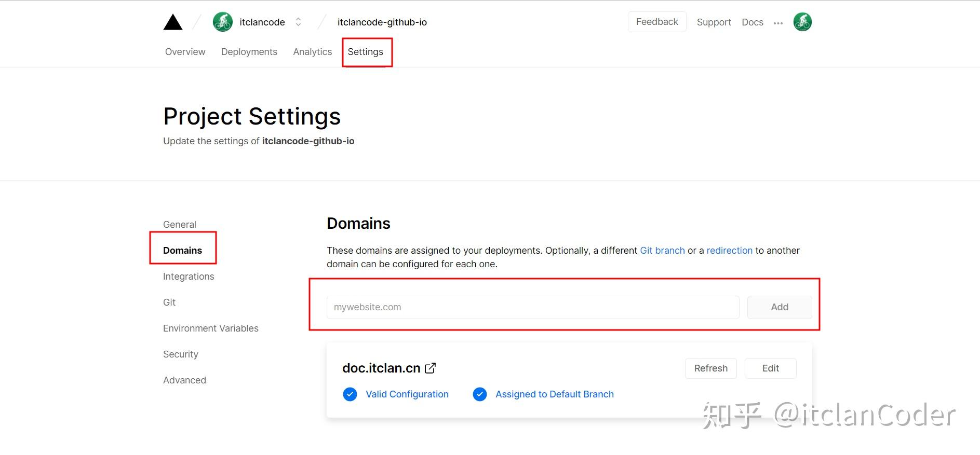This screenshot has width=980, height=455.
Task: Open the user avatar menu at top right
Action: (x=802, y=22)
